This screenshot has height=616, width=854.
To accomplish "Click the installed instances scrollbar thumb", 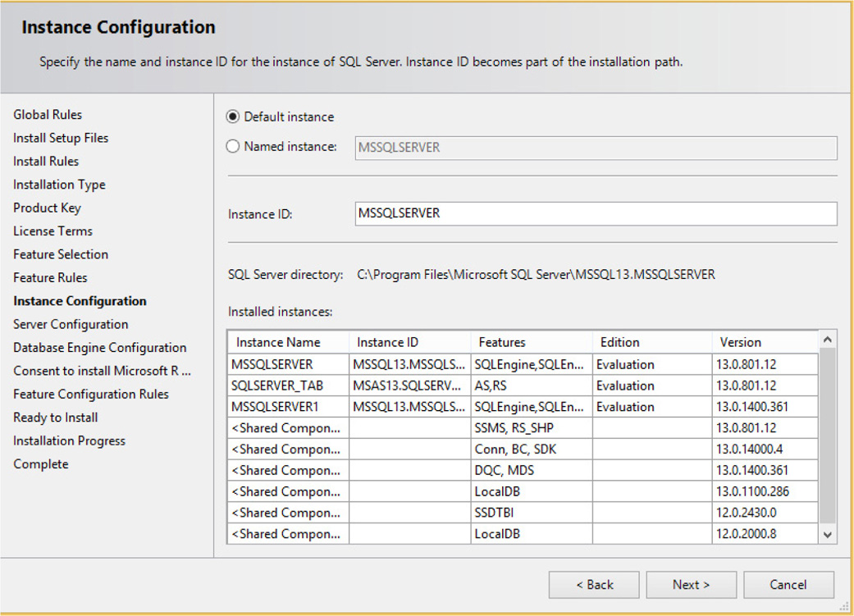I will coord(827,436).
